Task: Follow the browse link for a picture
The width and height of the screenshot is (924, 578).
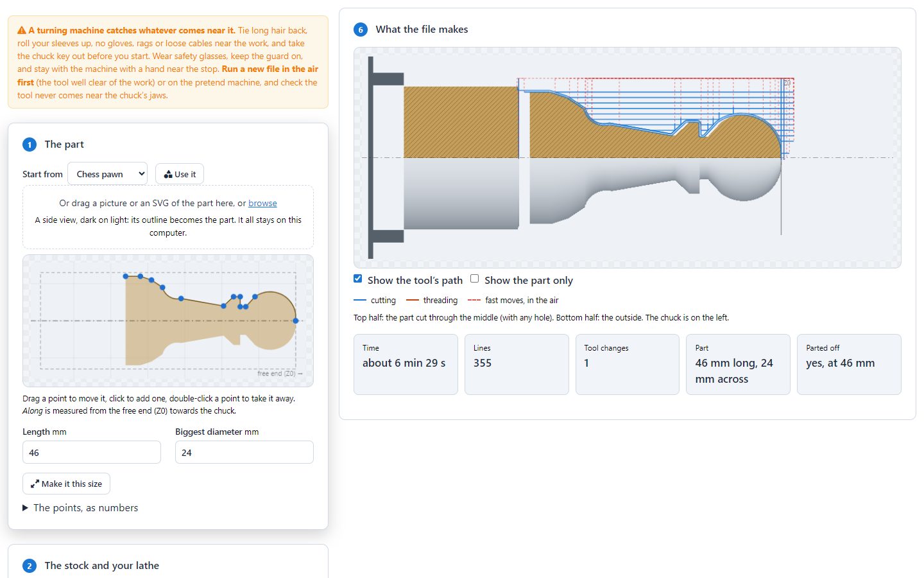Action: 262,203
